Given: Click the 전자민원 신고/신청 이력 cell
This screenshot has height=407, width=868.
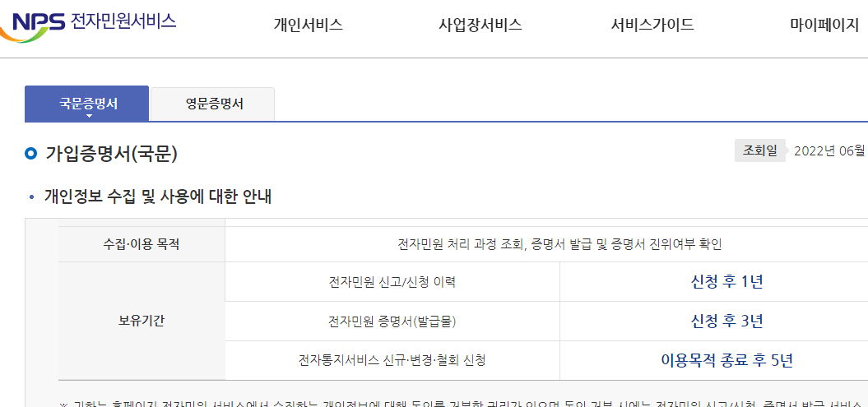Looking at the screenshot, I should click(392, 281).
